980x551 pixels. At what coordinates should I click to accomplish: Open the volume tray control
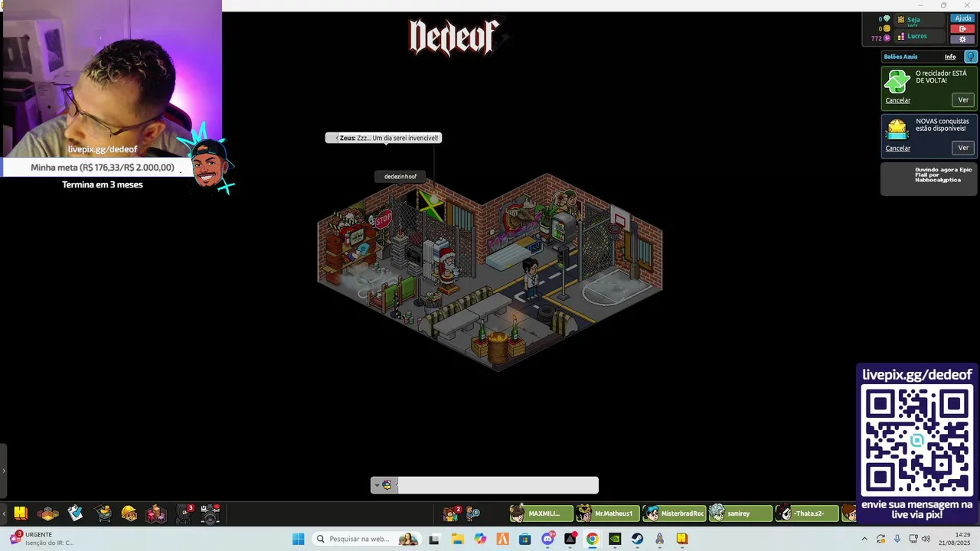[926, 539]
